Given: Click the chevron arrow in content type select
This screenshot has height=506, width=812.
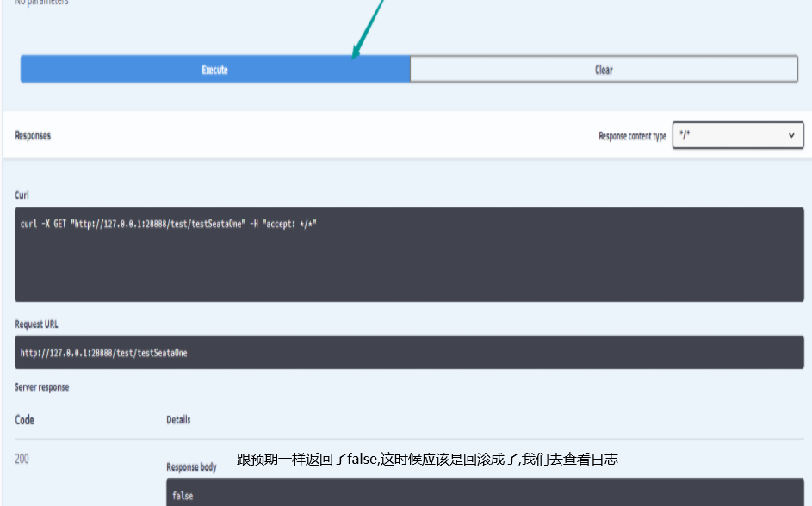Looking at the screenshot, I should (x=791, y=135).
